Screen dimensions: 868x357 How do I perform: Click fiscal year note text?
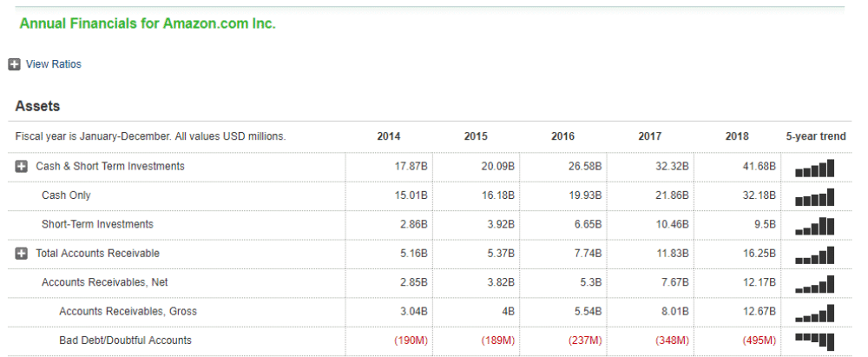pyautogui.click(x=150, y=136)
